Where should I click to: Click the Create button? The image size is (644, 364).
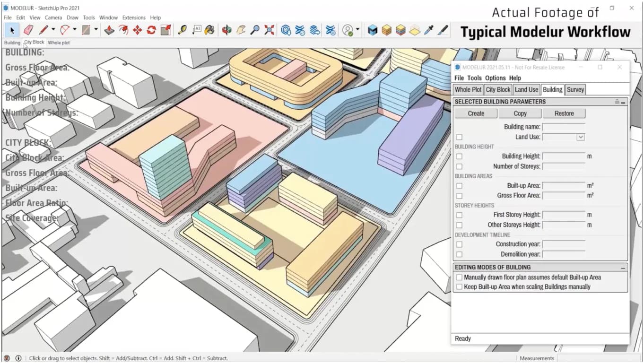[x=476, y=113]
